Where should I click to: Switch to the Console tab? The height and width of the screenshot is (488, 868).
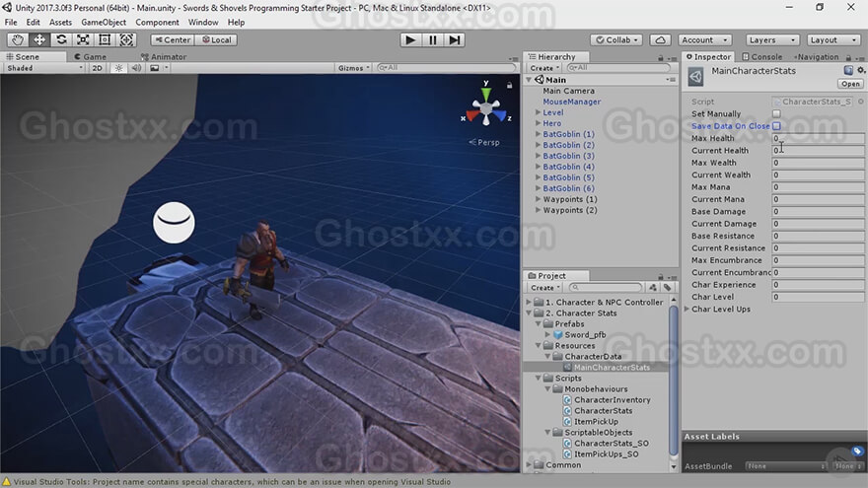tap(761, 57)
